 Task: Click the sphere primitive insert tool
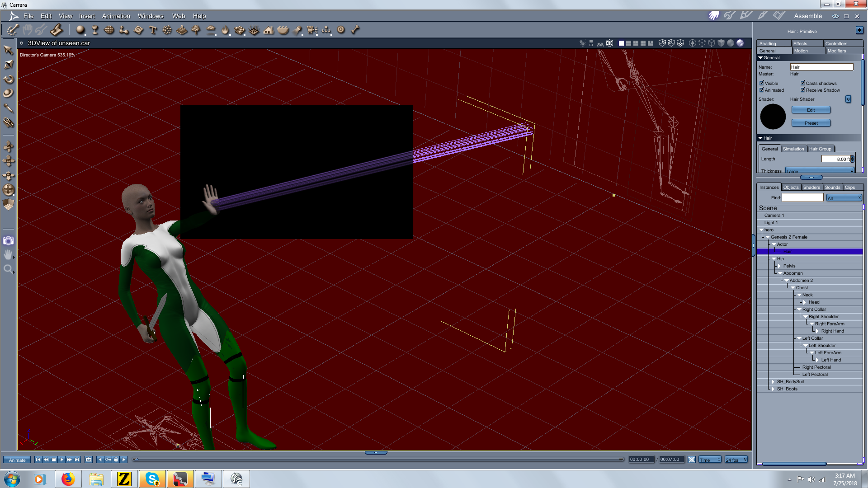[x=80, y=30]
